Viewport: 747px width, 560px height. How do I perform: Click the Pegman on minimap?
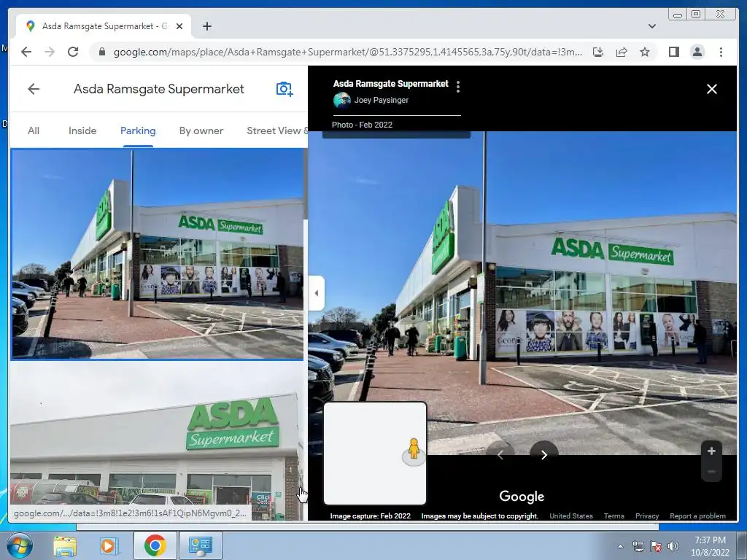tap(414, 450)
